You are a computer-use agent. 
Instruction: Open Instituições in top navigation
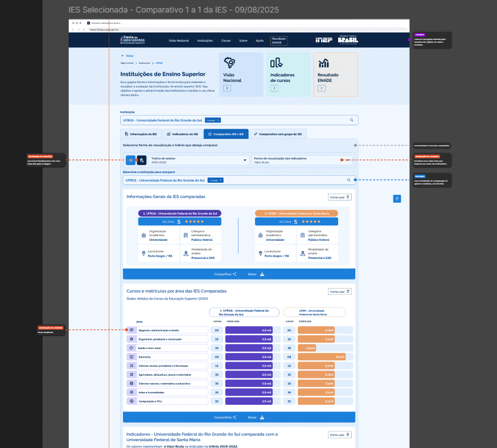(205, 40)
